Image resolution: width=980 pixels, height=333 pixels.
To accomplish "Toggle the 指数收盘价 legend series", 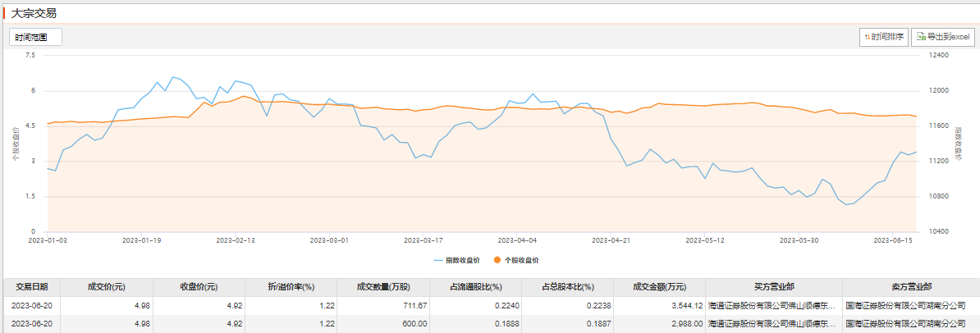I will click(457, 260).
